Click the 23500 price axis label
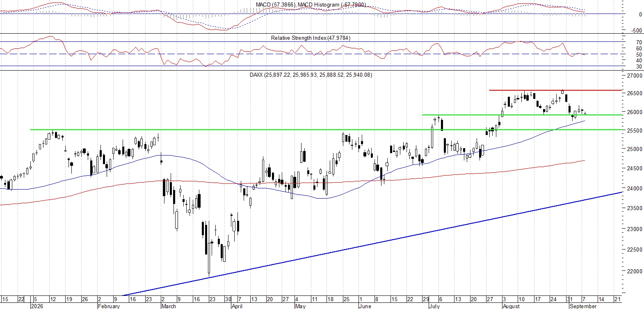Screen dimensions: 644x309 pos(635,208)
